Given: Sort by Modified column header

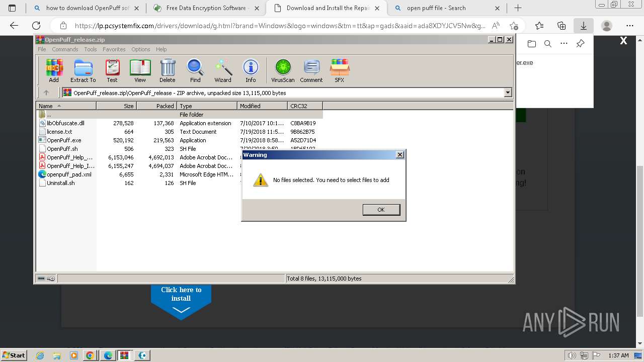Looking at the screenshot, I should (262, 106).
